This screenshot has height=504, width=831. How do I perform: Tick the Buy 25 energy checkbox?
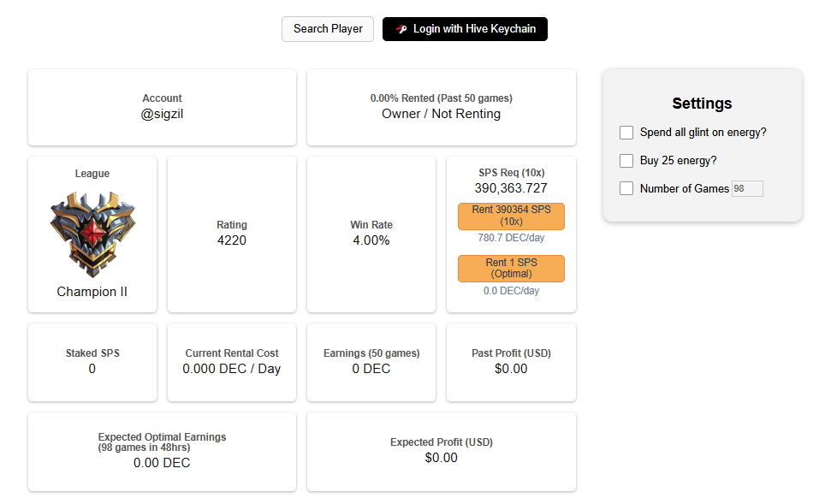pyautogui.click(x=626, y=161)
